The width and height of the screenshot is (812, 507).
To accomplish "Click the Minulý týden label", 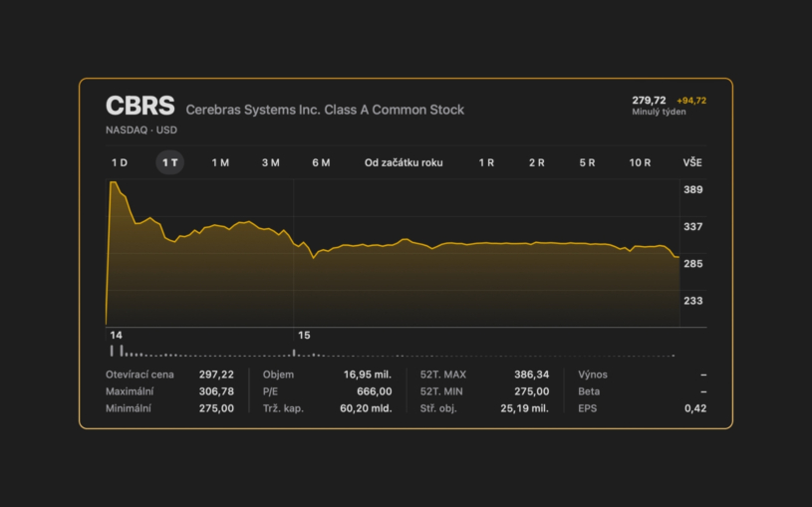I will click(x=659, y=112).
